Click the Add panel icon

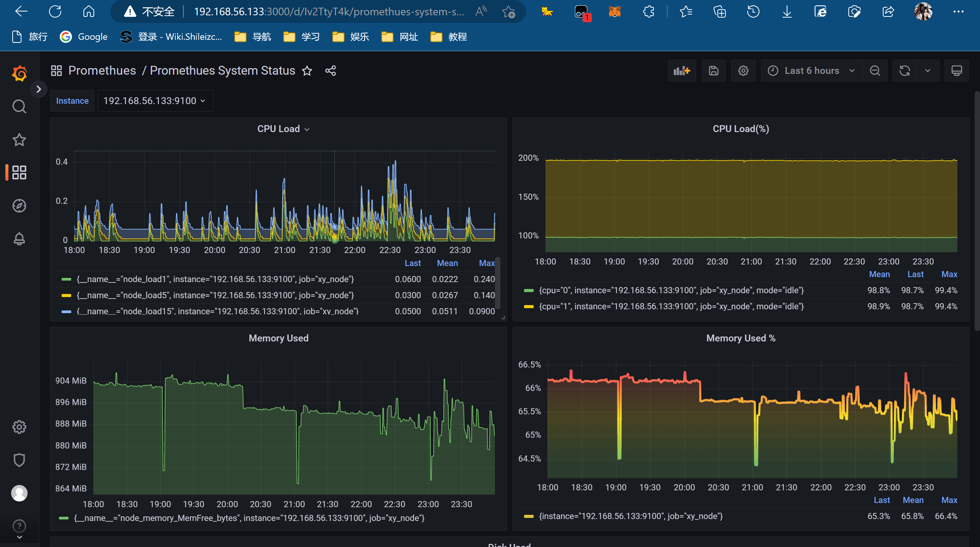click(x=682, y=71)
